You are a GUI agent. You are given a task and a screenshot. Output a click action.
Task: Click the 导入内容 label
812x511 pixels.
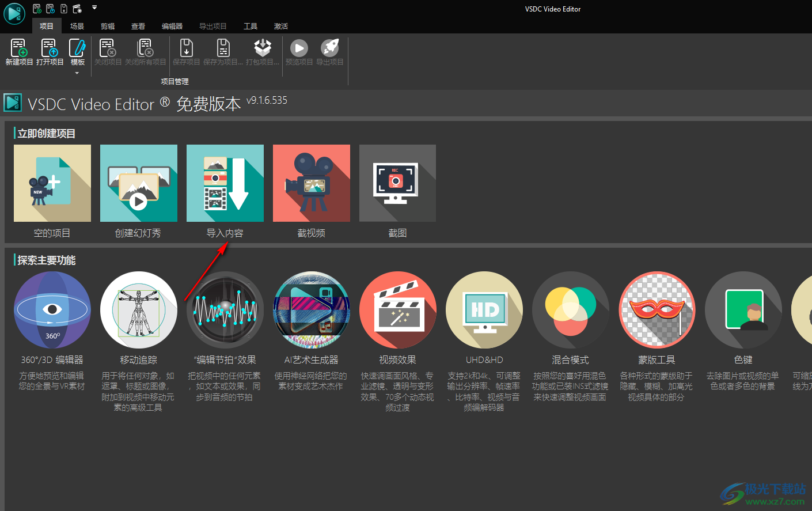tap(225, 233)
